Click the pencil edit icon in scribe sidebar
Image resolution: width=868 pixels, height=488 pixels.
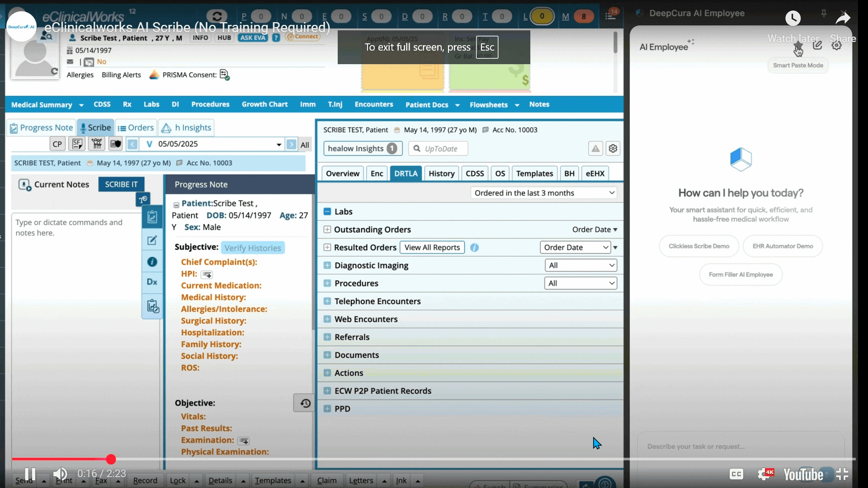(152, 240)
